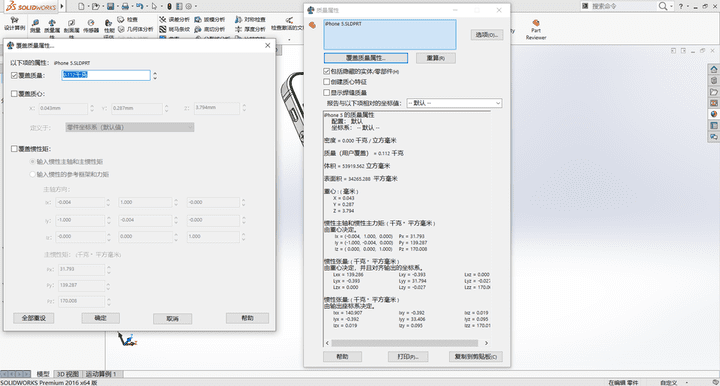Image resolution: width=720 pixels, height=386 pixels.
Task: Open 选项 in mass properties dialog
Action: pos(487,34)
